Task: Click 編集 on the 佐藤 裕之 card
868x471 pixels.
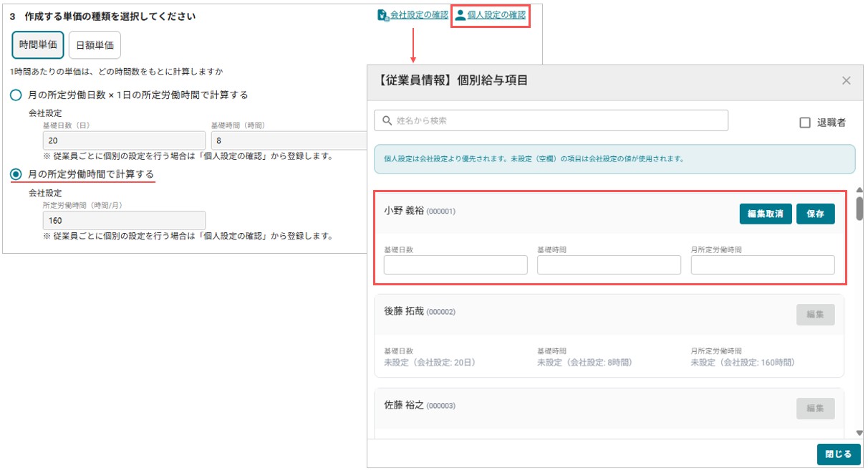Action: click(x=816, y=408)
